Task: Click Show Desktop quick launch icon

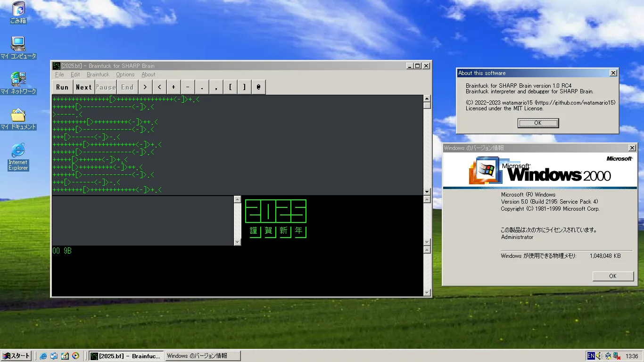Action: click(x=65, y=356)
